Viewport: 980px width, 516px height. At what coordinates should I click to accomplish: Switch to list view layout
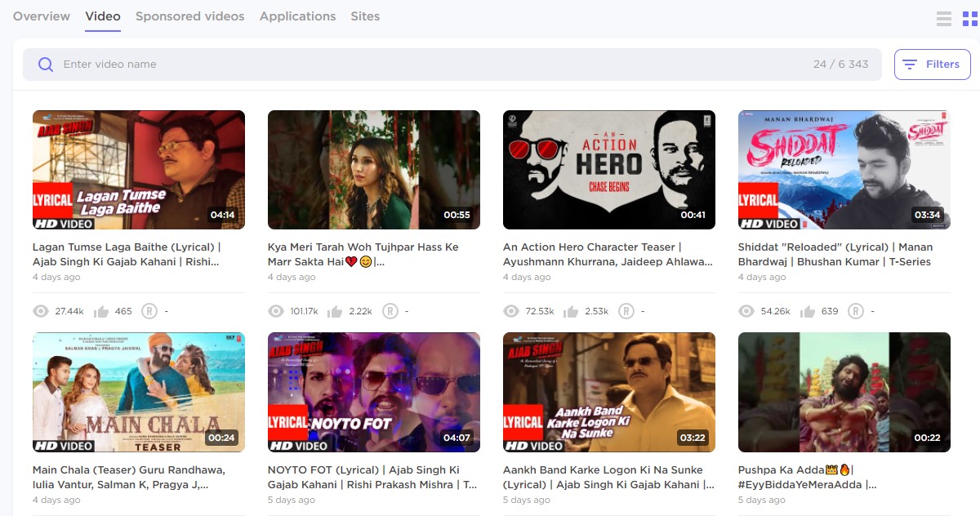944,19
